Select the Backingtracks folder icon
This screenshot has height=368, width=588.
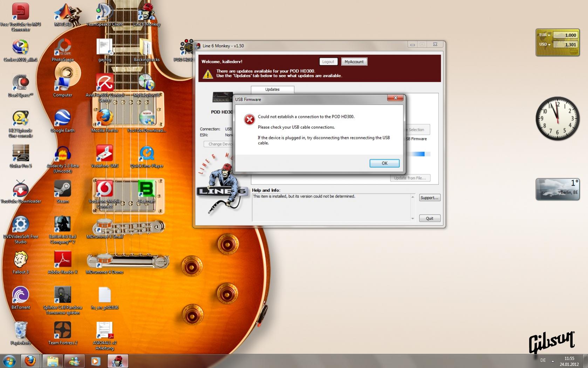[x=146, y=50]
